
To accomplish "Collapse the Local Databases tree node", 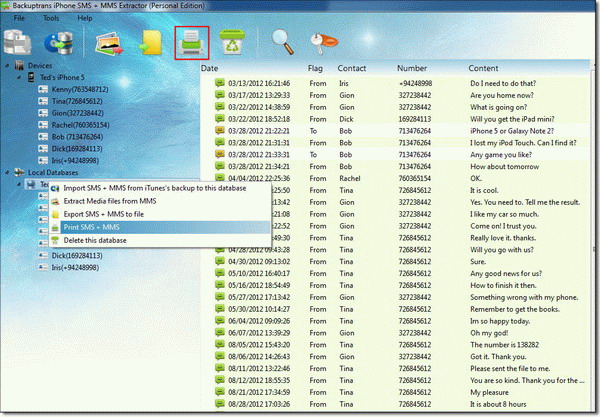I will tap(7, 173).
